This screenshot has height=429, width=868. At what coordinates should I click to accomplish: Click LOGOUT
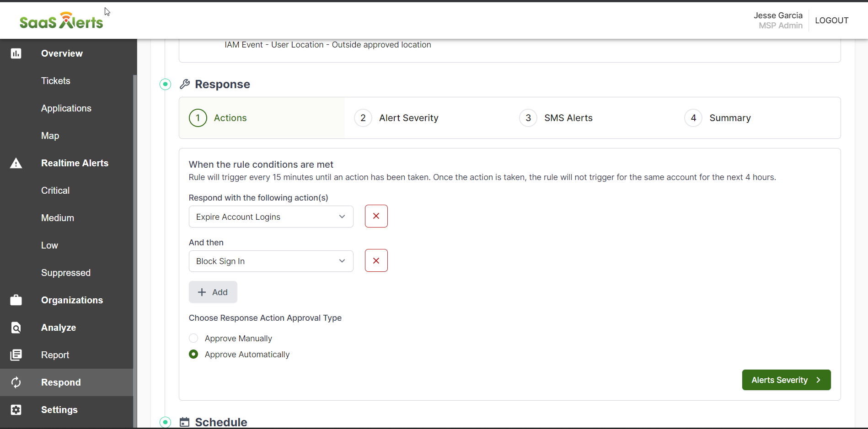pyautogui.click(x=831, y=21)
